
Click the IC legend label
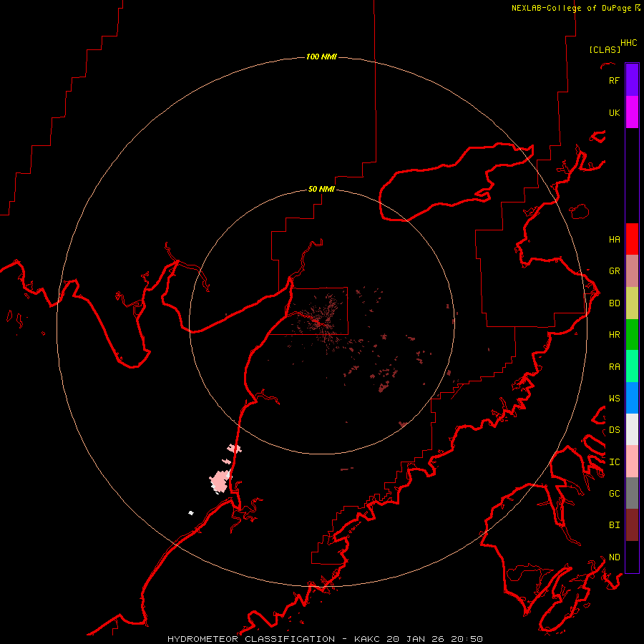click(x=614, y=462)
